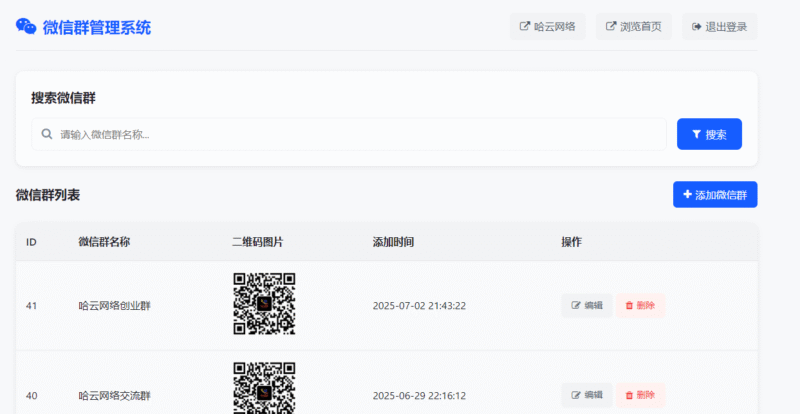Click the 微信群名称 column header
800x414 pixels.
click(104, 242)
